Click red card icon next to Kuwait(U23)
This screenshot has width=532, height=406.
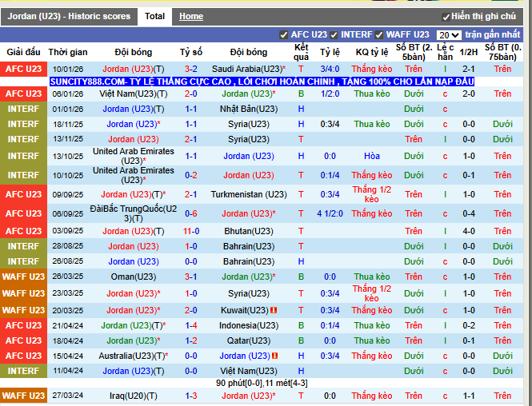274,310
